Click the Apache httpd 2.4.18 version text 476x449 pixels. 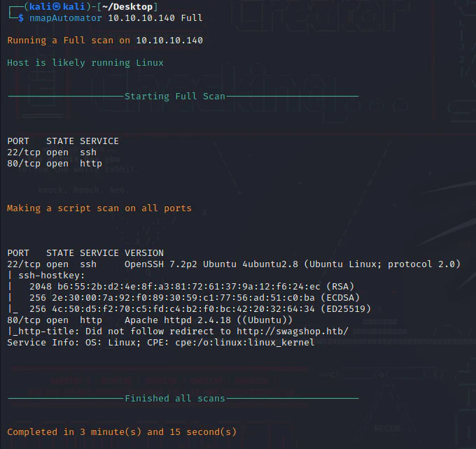pos(209,320)
